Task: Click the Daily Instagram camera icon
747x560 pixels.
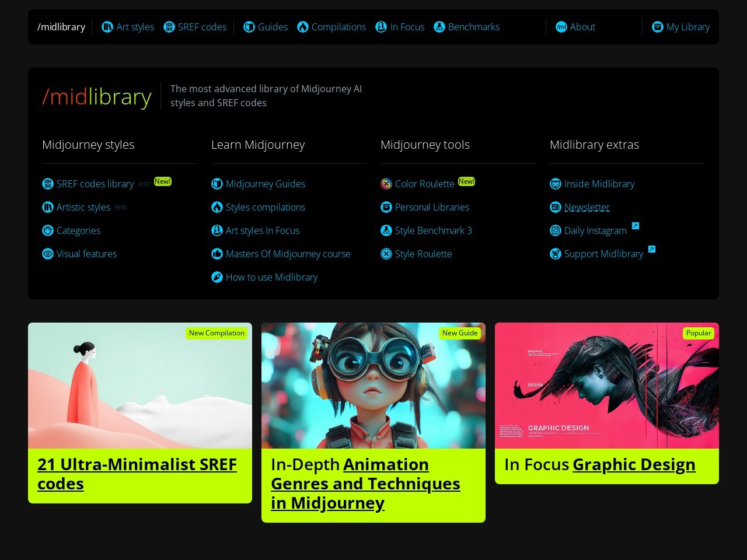Action: [555, 230]
